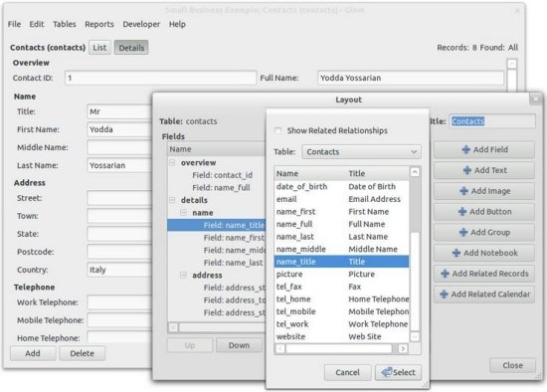Select the tel_mobile field row
This screenshot has height=392, width=547.
tap(341, 311)
